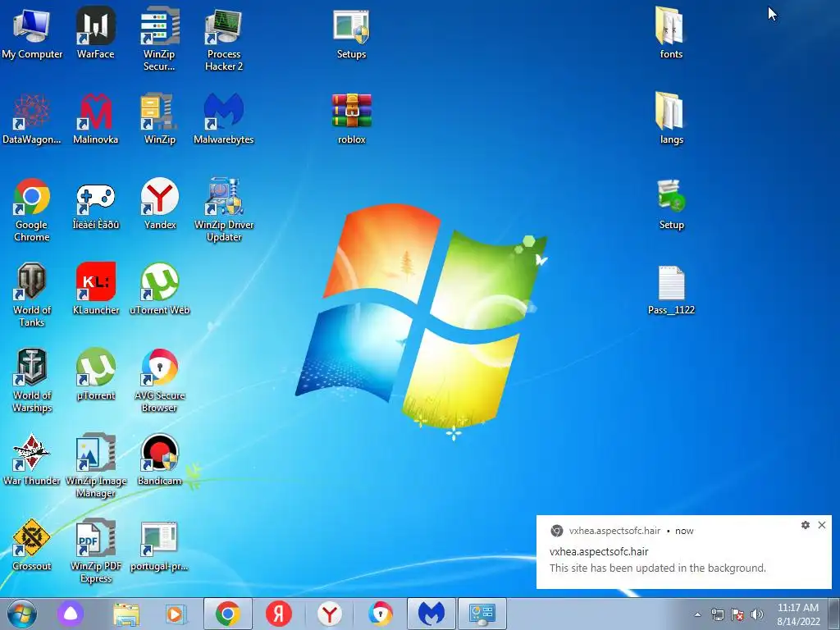
Task: Select the DataWagon shortcut
Action: click(32, 119)
